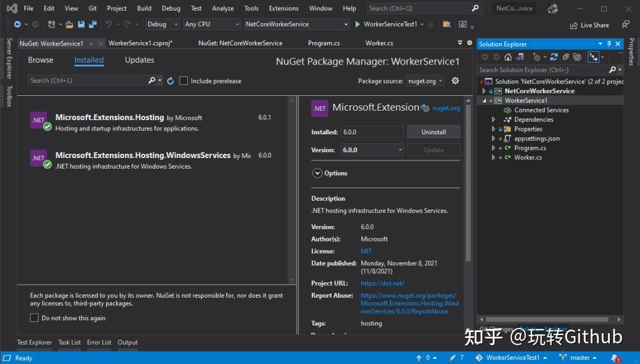Navigate backward using the blue arrow icon
This screenshot has height=364, width=640.
pyautogui.click(x=17, y=25)
